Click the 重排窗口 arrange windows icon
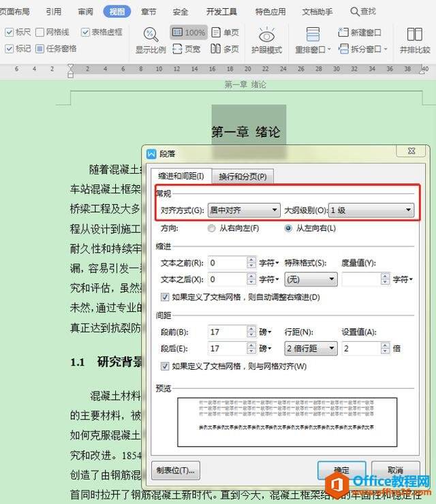The height and width of the screenshot is (504, 436). (313, 34)
